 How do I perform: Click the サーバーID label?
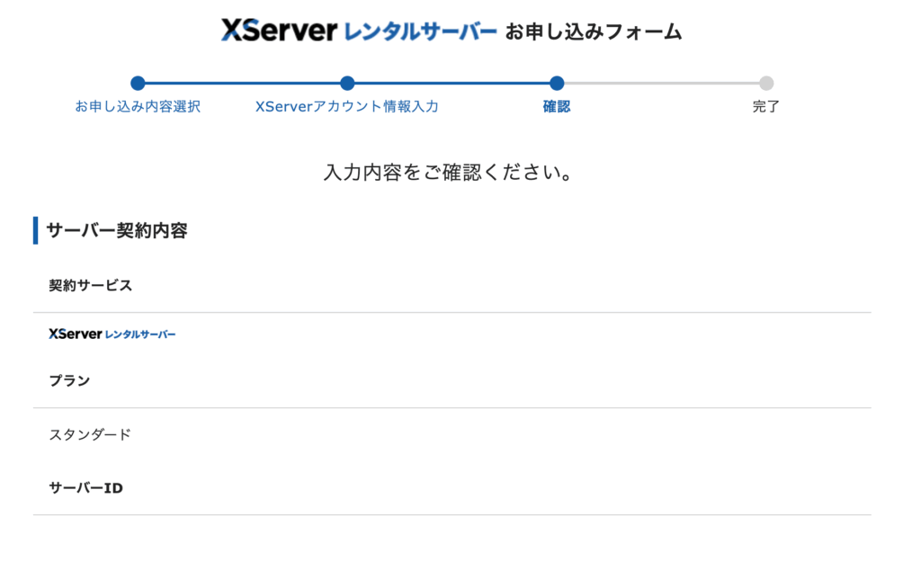click(85, 489)
